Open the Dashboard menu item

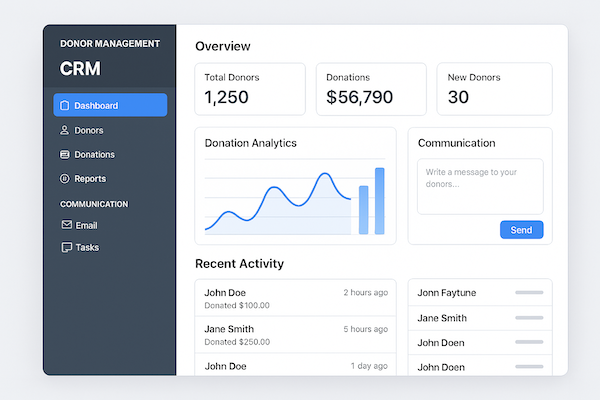click(x=110, y=105)
